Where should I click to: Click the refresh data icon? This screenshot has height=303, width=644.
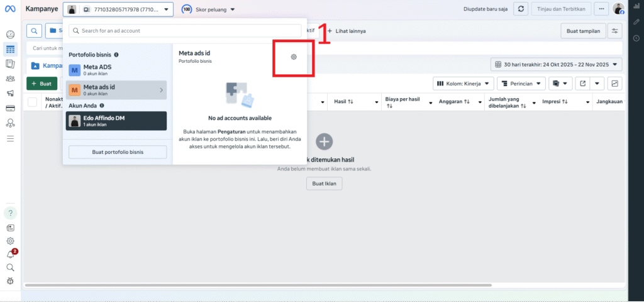tap(520, 9)
